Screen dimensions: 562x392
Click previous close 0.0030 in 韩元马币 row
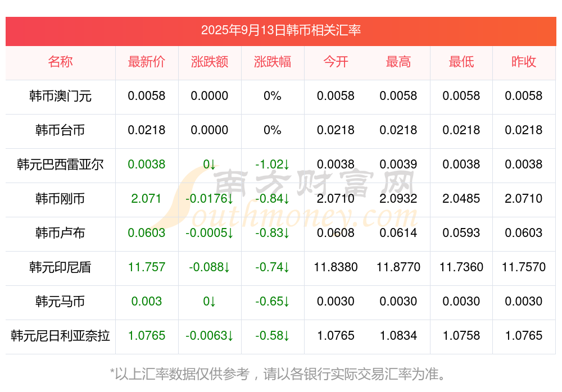coord(524,302)
